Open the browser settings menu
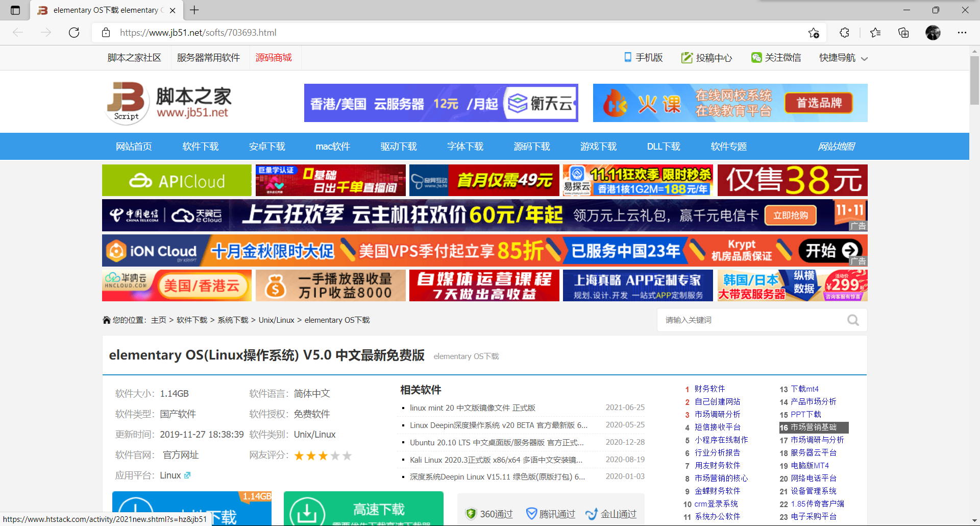980x526 pixels. click(x=963, y=32)
